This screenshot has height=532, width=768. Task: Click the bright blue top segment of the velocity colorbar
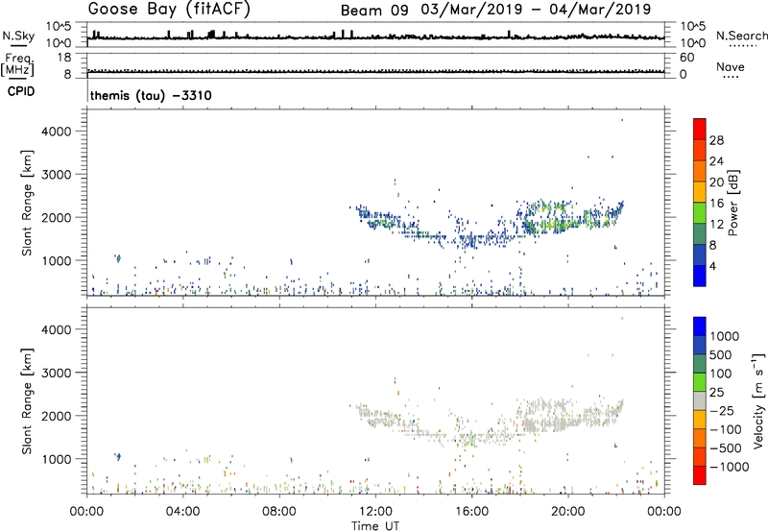tap(700, 326)
